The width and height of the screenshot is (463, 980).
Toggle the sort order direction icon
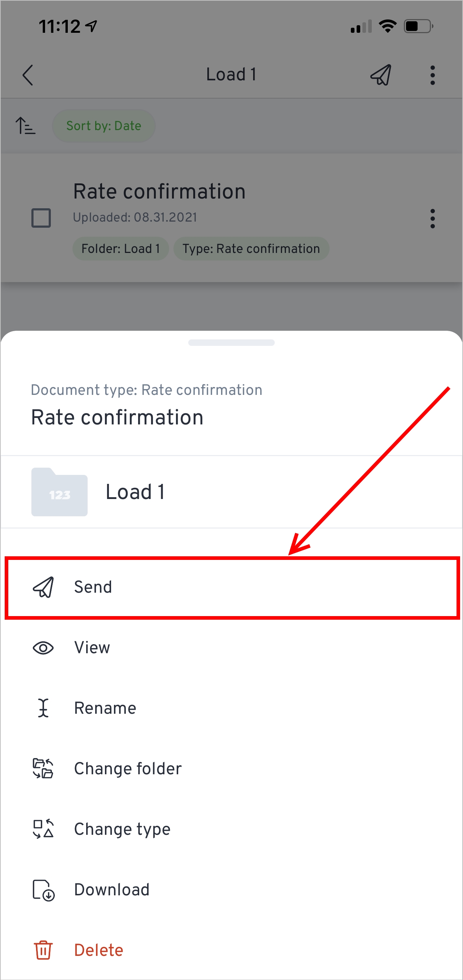coord(25,126)
